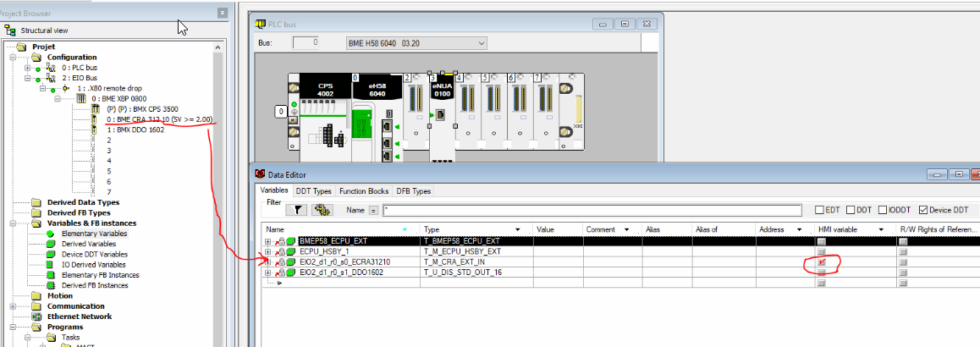The width and height of the screenshot is (980, 347).
Task: Click the Bus number field
Action: coord(306,43)
